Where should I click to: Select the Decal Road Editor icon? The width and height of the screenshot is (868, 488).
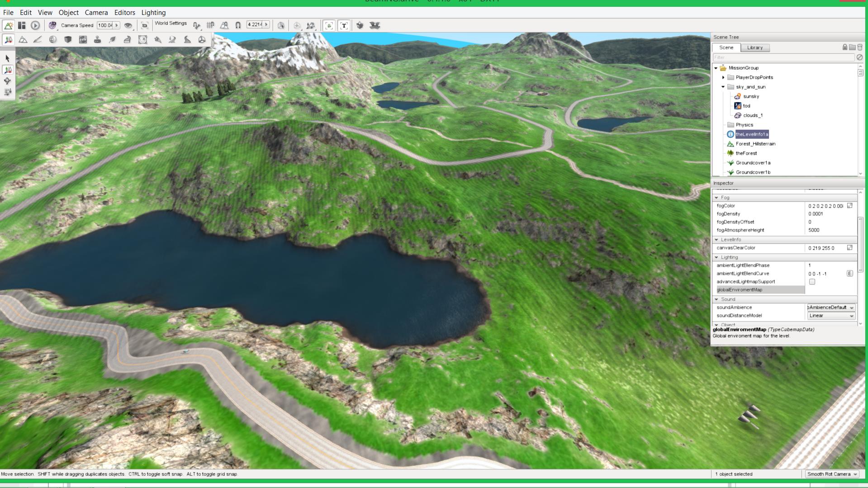coord(187,40)
